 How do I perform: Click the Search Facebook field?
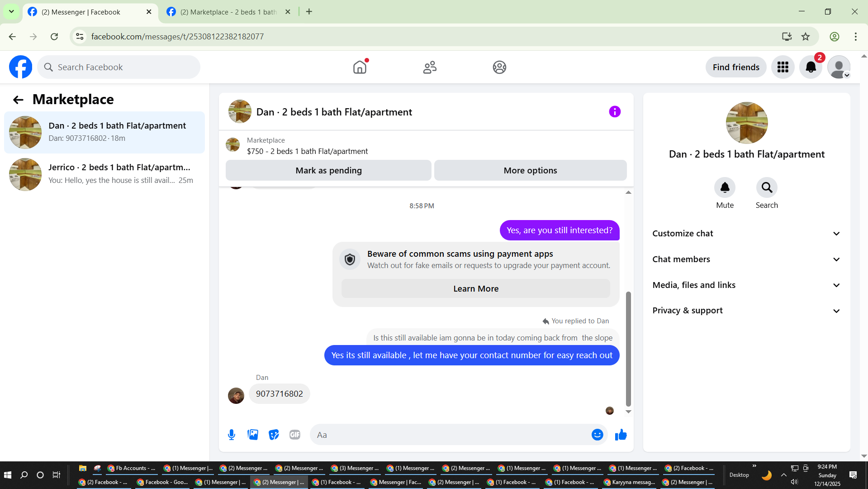pos(119,67)
